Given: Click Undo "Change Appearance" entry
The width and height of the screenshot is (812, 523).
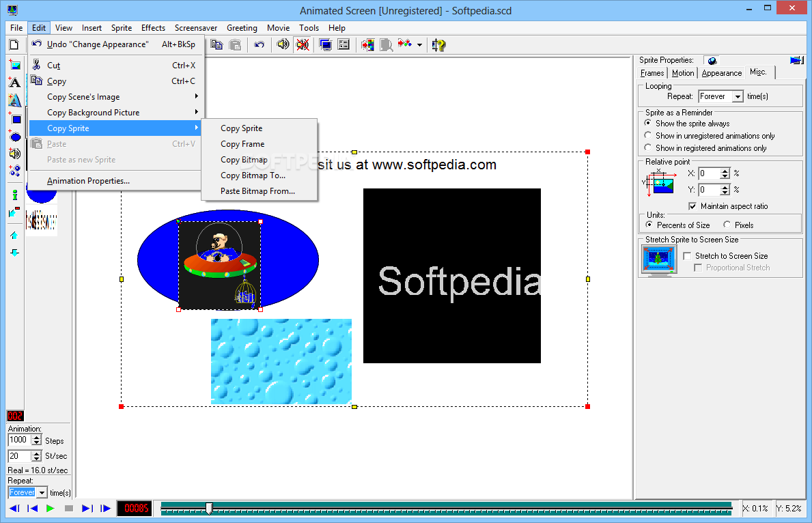Looking at the screenshot, I should point(116,44).
